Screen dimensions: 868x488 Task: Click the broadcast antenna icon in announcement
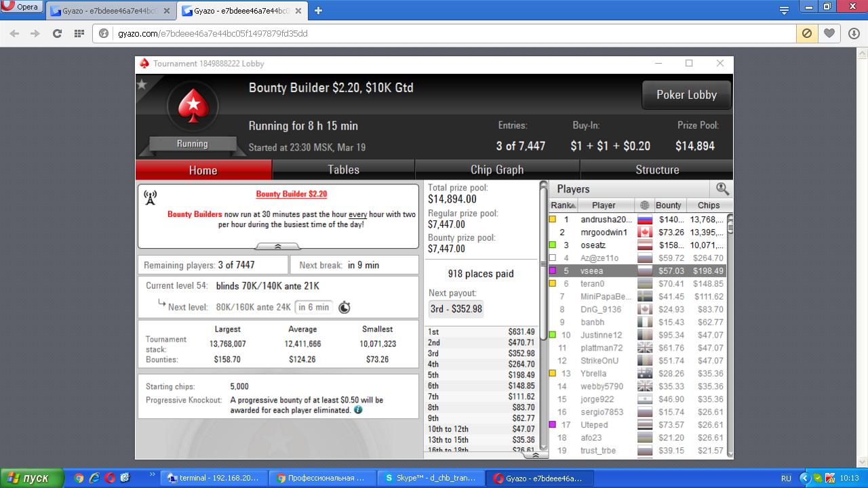click(151, 197)
